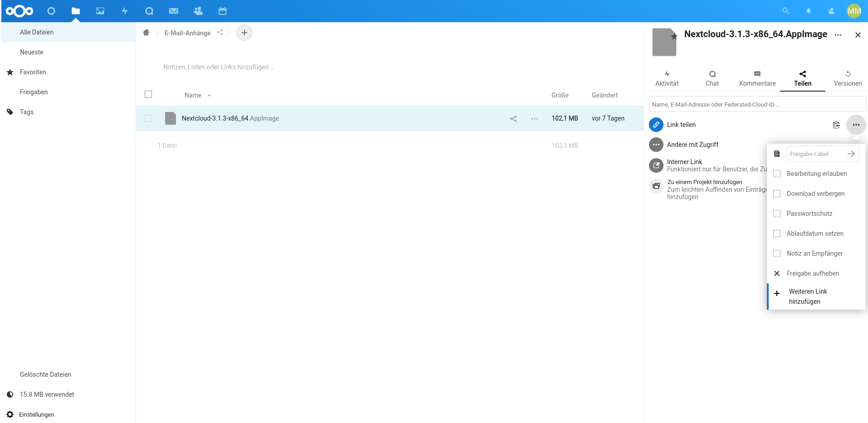Open file actions menu beside sidebar title

[838, 35]
